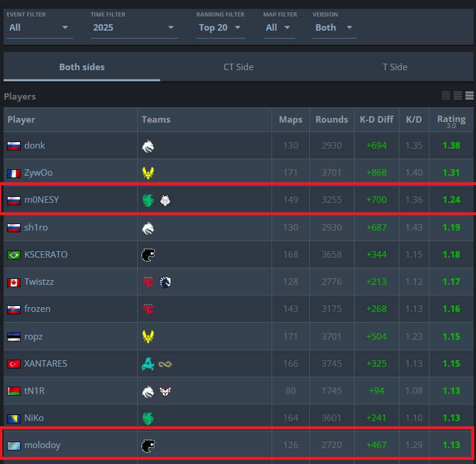Click the Spirit logo in sh1ro's row

148,228
